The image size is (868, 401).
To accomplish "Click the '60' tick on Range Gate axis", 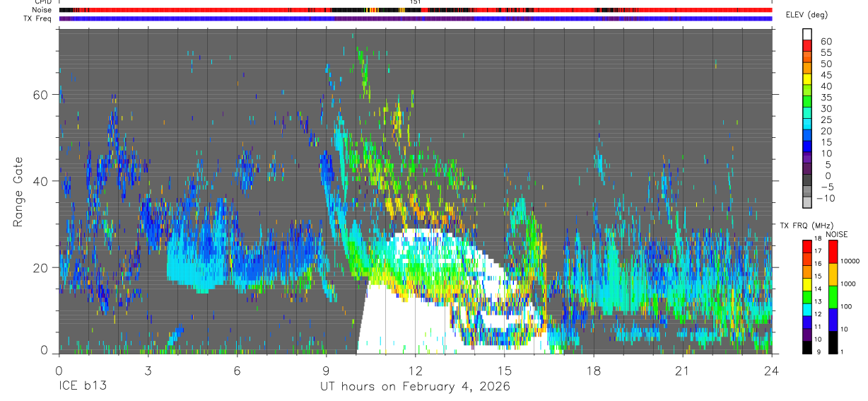I will click(x=41, y=95).
